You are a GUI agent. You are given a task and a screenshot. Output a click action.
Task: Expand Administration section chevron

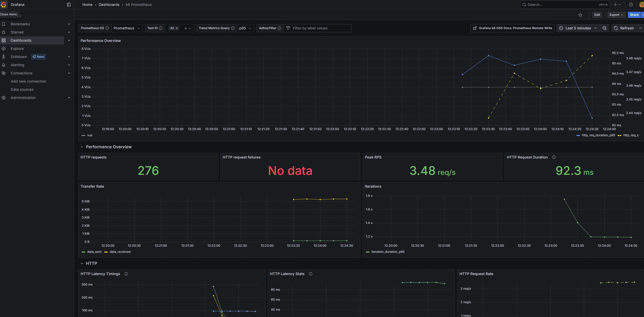pyautogui.click(x=69, y=98)
